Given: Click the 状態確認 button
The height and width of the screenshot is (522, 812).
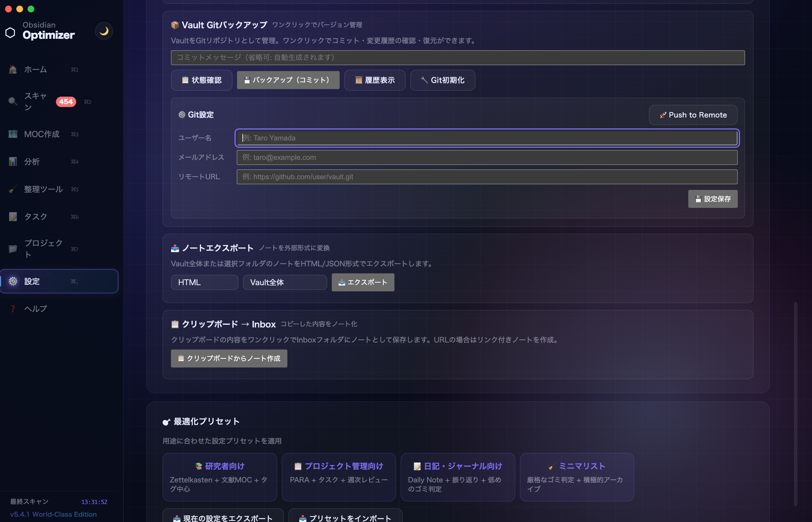Looking at the screenshot, I should pos(202,80).
